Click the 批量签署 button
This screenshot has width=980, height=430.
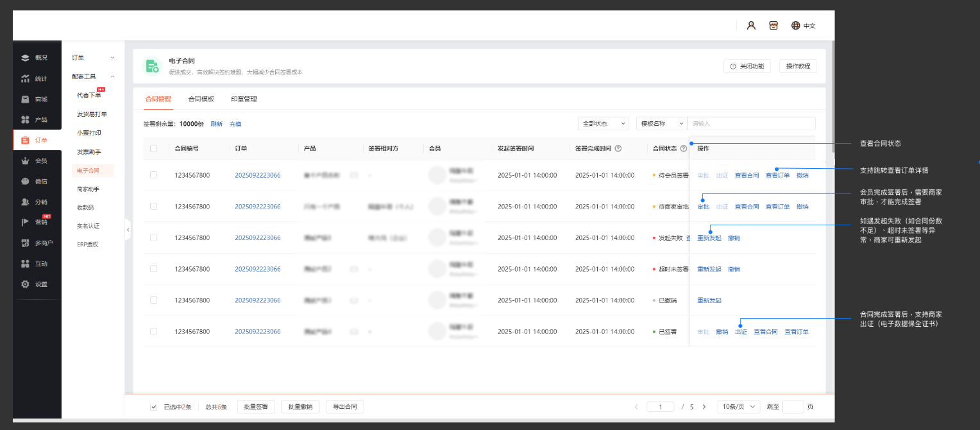[x=256, y=407]
